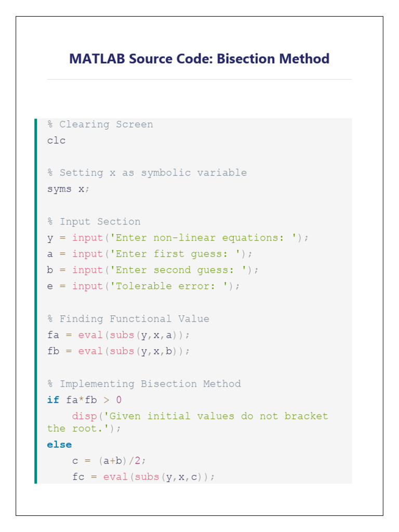The width and height of the screenshot is (399, 532).
Task: Click the '% Input Section' comment
Action: [x=94, y=221]
